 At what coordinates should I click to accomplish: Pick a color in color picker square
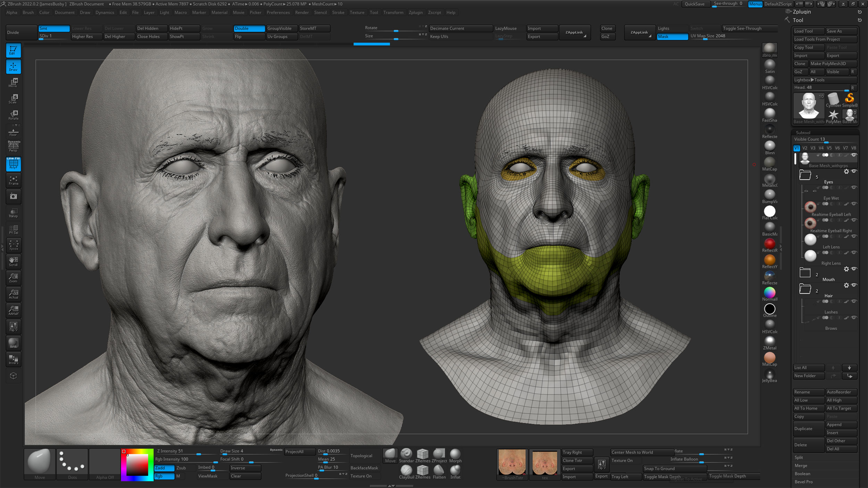[x=137, y=465]
